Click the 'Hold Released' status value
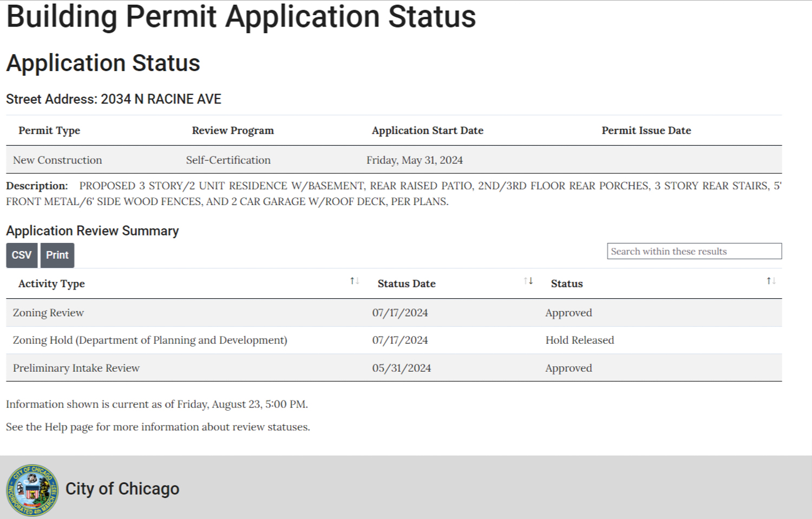 [580, 340]
